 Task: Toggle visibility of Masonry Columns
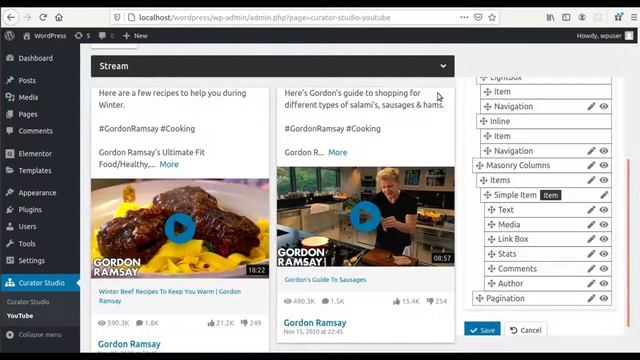pyautogui.click(x=604, y=165)
